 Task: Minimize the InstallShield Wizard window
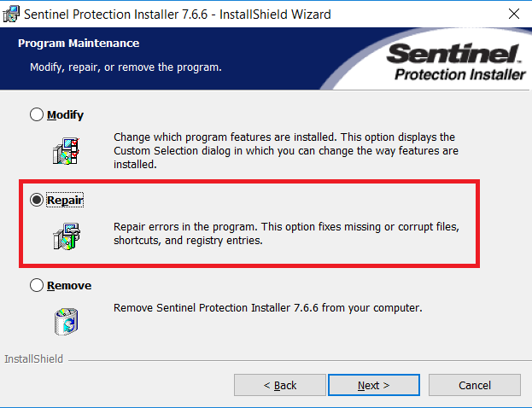pos(436,14)
